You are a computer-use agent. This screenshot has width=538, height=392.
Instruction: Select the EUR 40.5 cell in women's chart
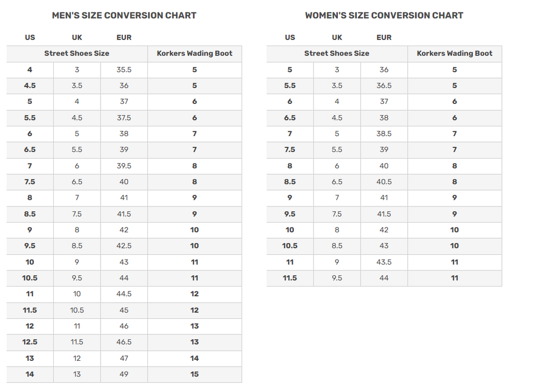[384, 182]
